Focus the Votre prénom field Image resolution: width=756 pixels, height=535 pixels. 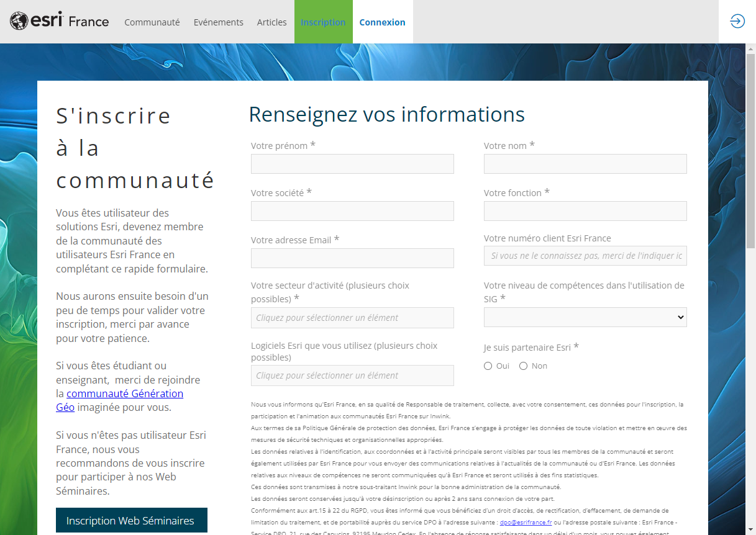coord(352,164)
